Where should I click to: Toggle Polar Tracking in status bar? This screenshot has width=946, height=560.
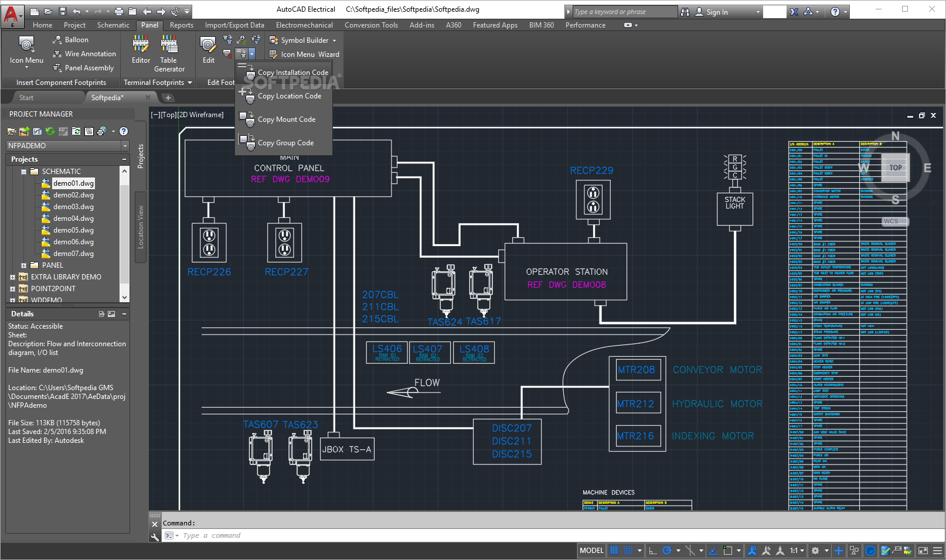pos(667,551)
